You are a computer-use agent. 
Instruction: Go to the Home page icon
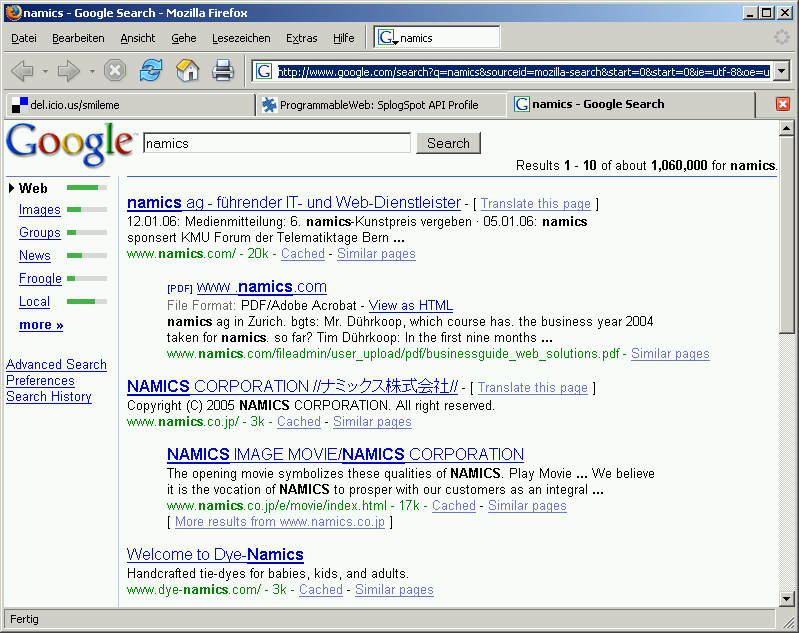187,71
